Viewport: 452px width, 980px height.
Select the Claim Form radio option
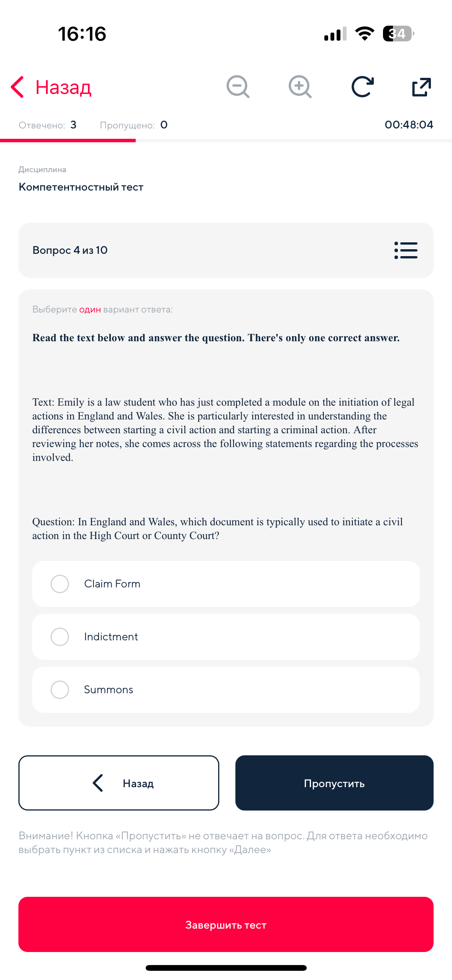click(x=226, y=584)
